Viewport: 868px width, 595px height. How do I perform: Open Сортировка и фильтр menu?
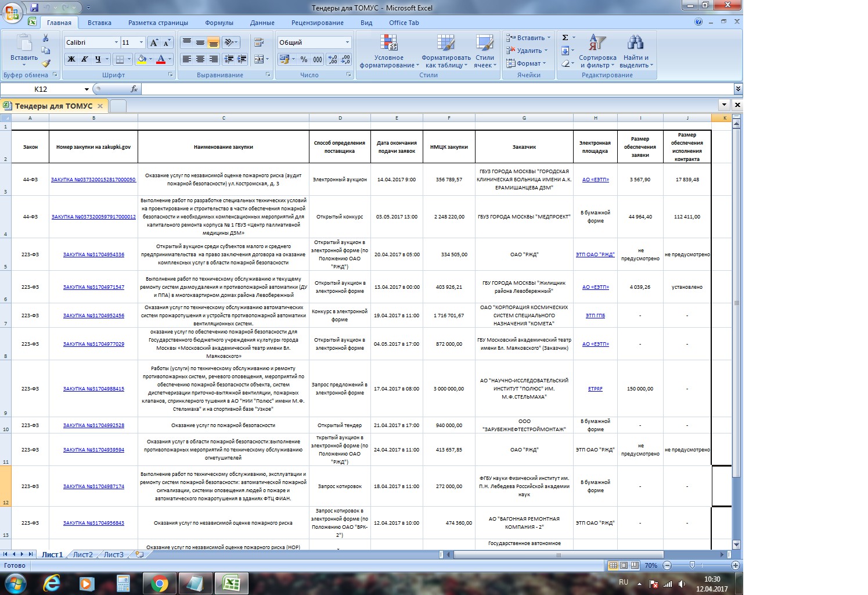(597, 52)
